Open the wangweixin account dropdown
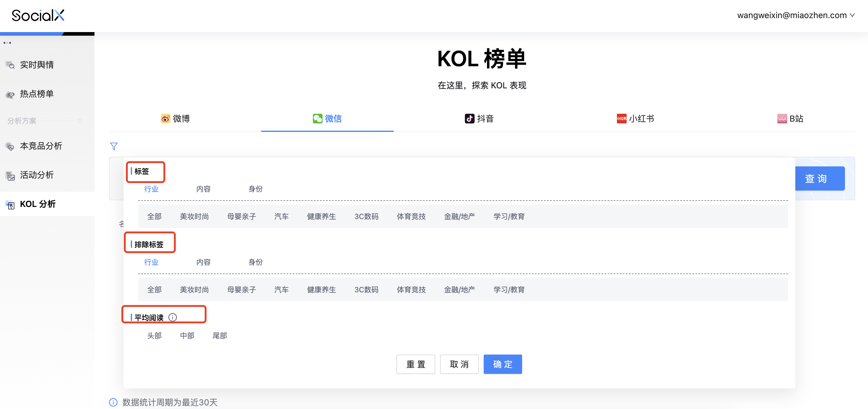868x409 pixels. pos(796,15)
